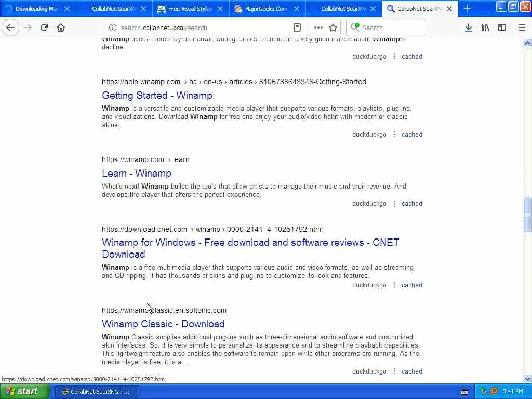Open cached link under Winamp Classic result
This screenshot has height=399, width=532.
412,371
